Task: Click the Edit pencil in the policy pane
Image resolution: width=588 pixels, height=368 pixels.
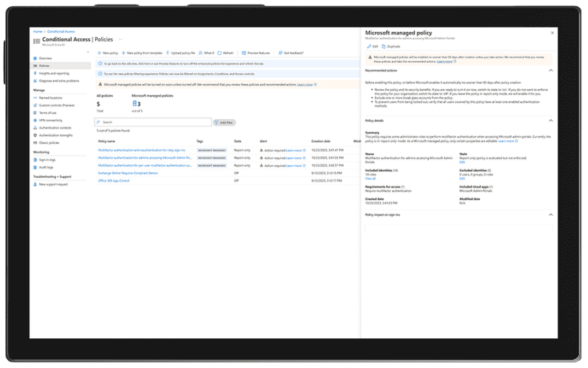Action: pyautogui.click(x=370, y=47)
